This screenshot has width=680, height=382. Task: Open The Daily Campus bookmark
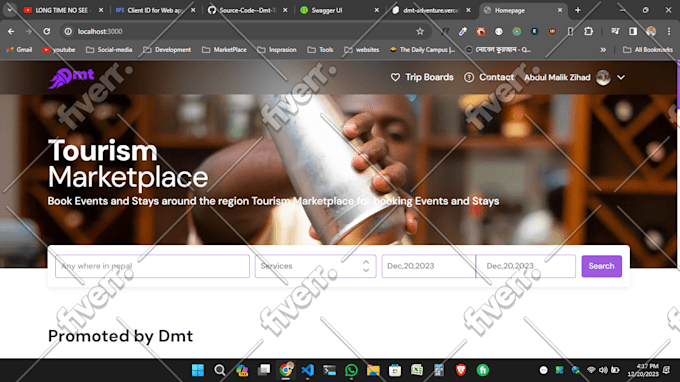(422, 50)
